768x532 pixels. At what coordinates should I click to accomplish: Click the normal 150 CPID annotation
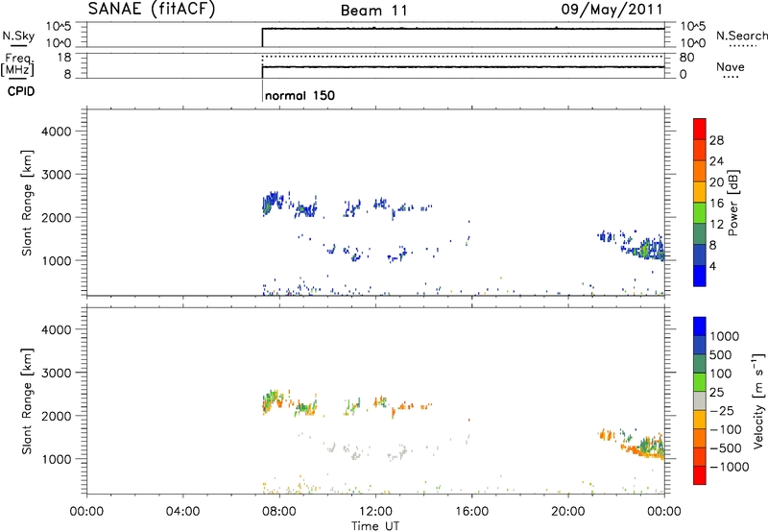[x=300, y=95]
